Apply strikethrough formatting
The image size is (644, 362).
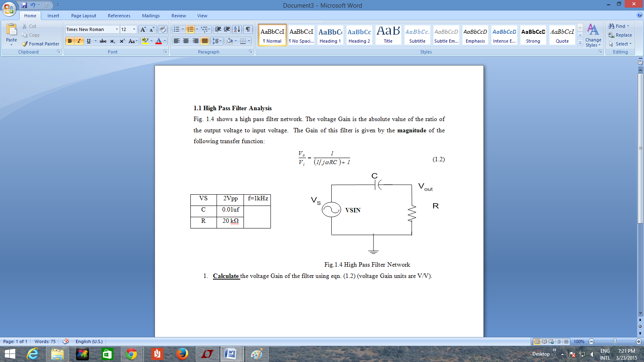[x=103, y=41]
